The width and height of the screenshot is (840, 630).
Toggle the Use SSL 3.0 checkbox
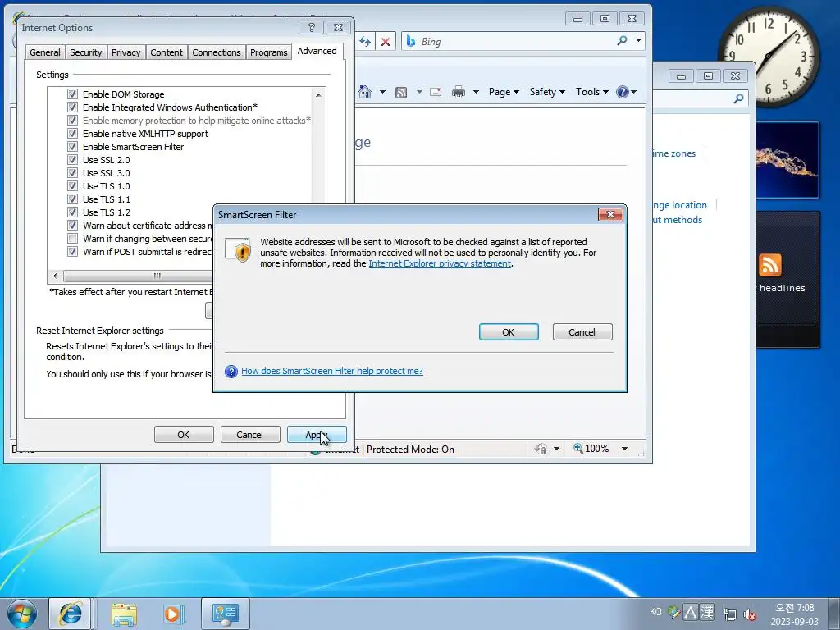tap(72, 173)
